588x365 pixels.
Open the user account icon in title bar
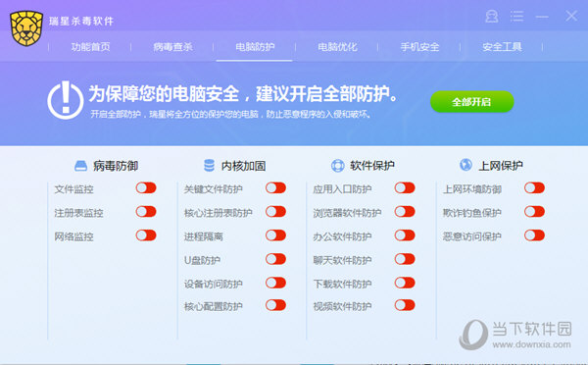pos(492,16)
